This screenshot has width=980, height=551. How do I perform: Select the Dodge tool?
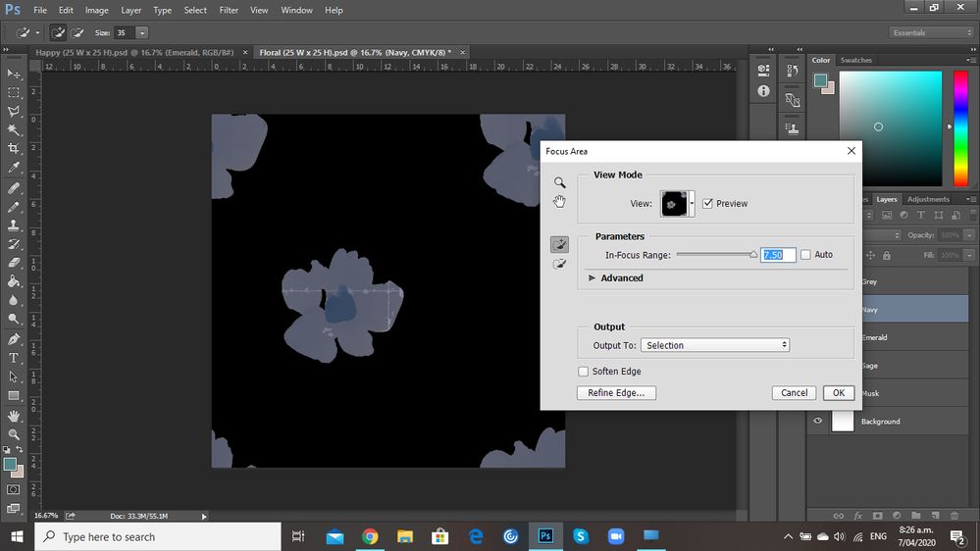click(x=13, y=320)
